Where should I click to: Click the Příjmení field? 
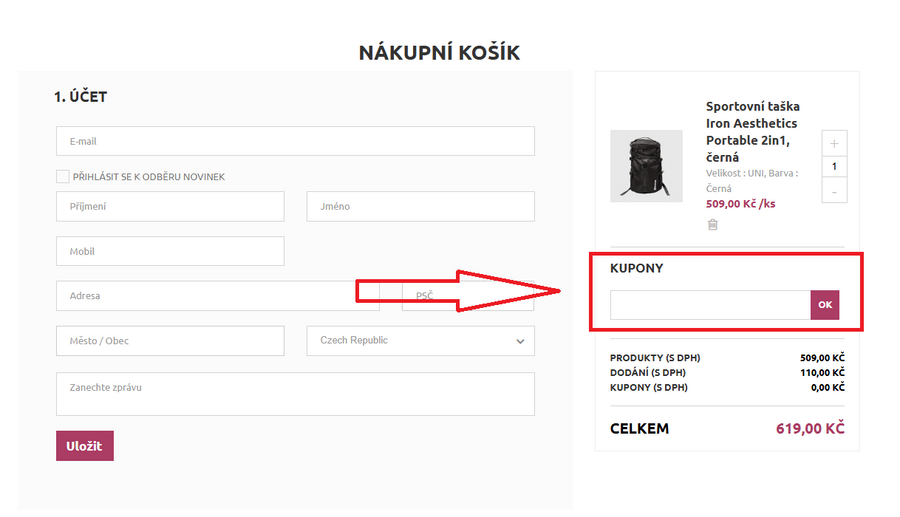[170, 206]
